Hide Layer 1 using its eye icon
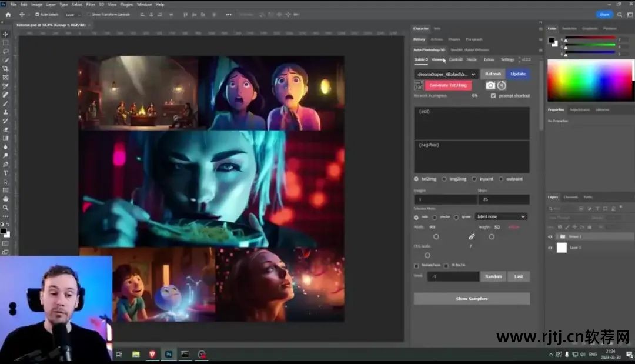Screen dimensions: 635x364 [x=550, y=248]
